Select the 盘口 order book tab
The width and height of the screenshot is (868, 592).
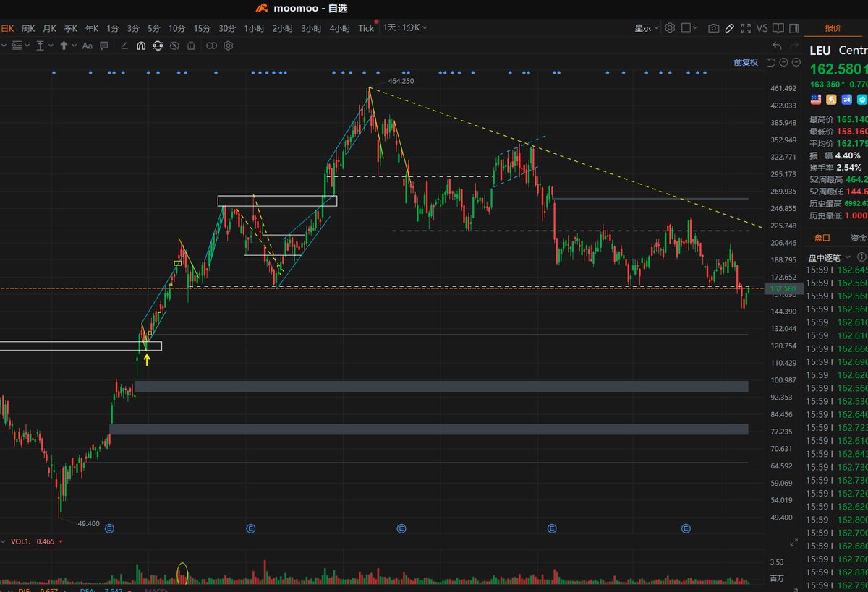[x=823, y=238]
